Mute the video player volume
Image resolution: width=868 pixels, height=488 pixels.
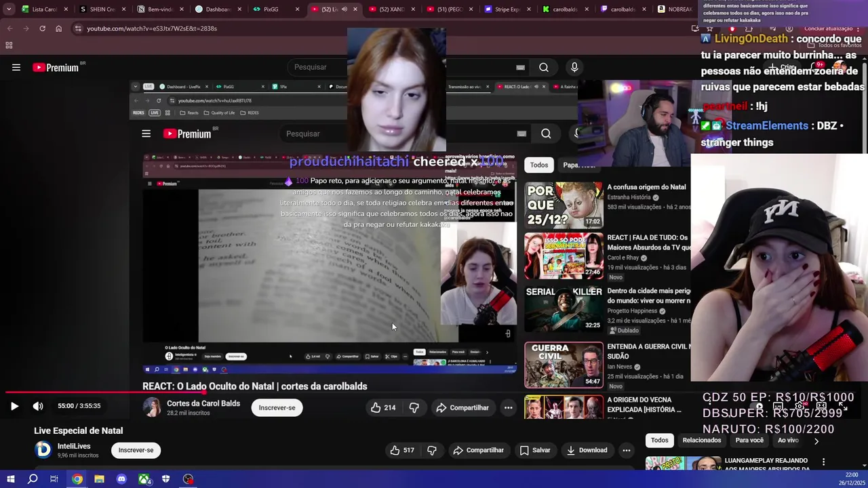coord(38,406)
